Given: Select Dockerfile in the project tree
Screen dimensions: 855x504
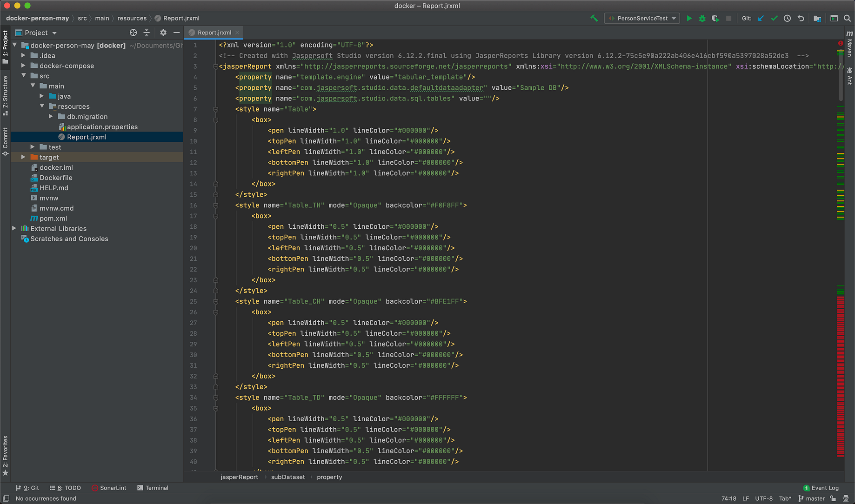Looking at the screenshot, I should click(x=56, y=178).
